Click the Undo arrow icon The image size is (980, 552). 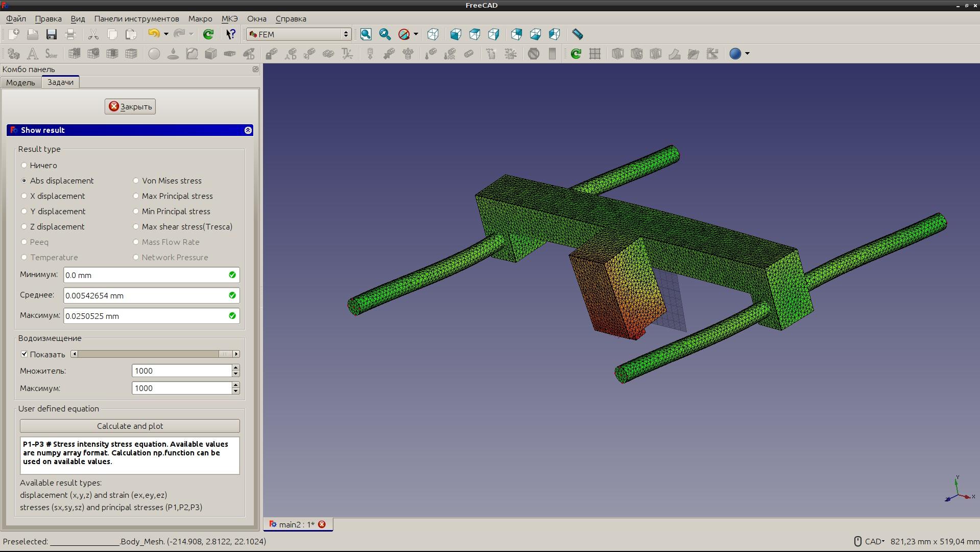153,34
